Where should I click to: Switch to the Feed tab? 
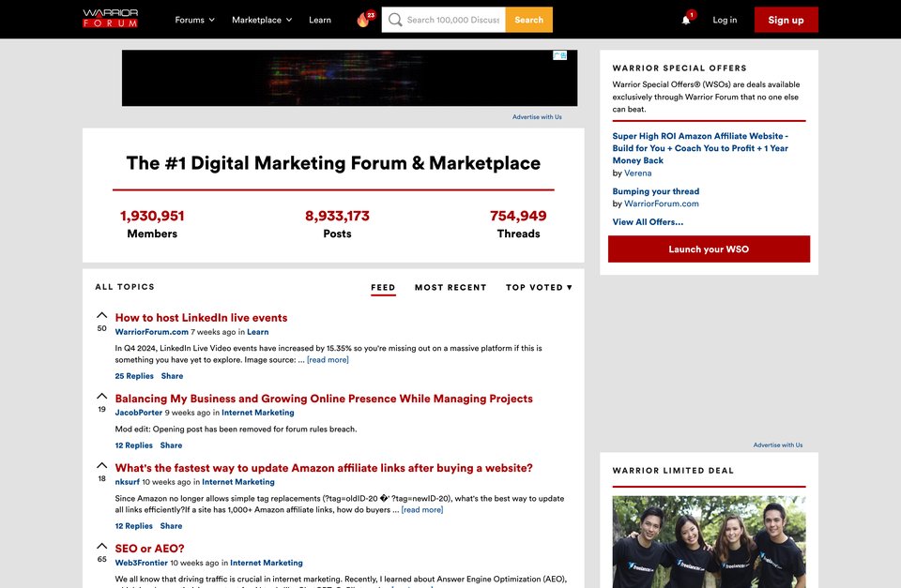383,287
